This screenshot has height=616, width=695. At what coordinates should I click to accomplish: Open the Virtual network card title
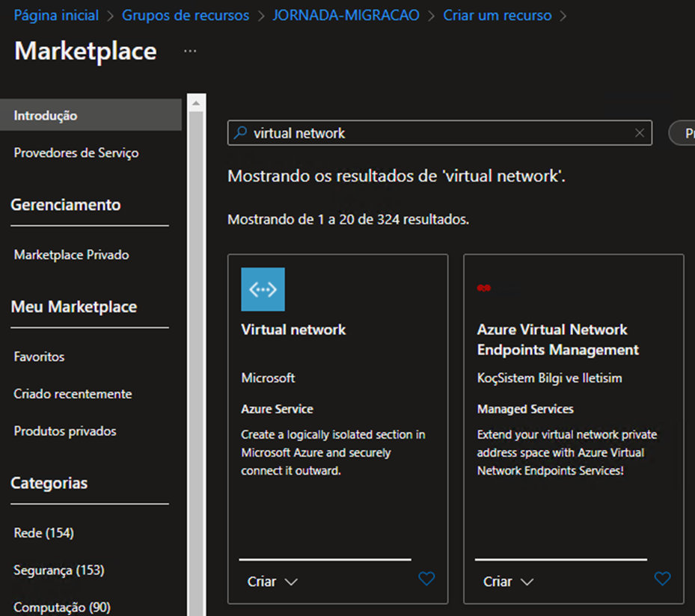pyautogui.click(x=293, y=330)
